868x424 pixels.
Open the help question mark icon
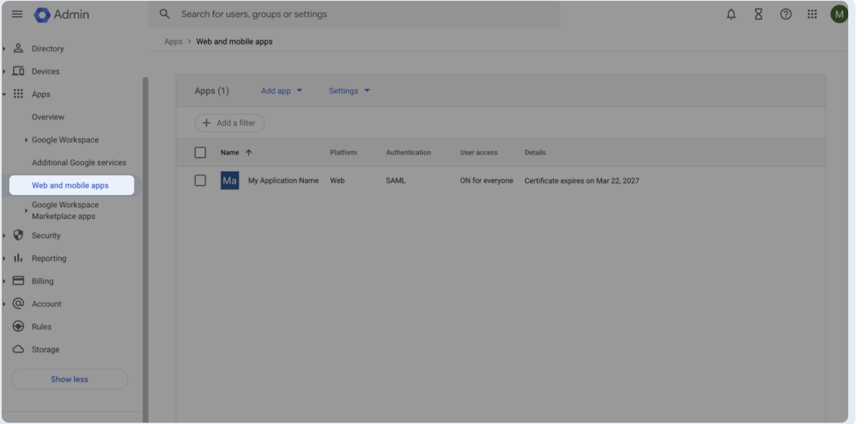click(785, 14)
